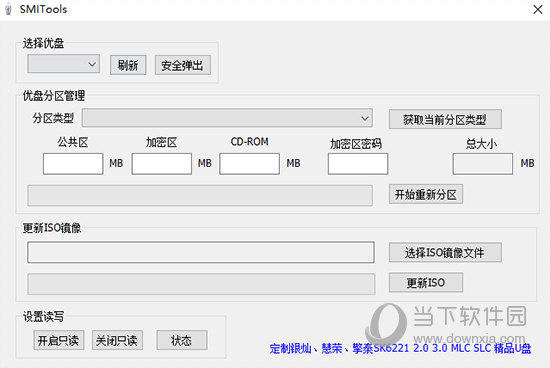This screenshot has height=368, width=550.
Task: Open the 选择优盘 drive dropdown
Action: pos(63,64)
